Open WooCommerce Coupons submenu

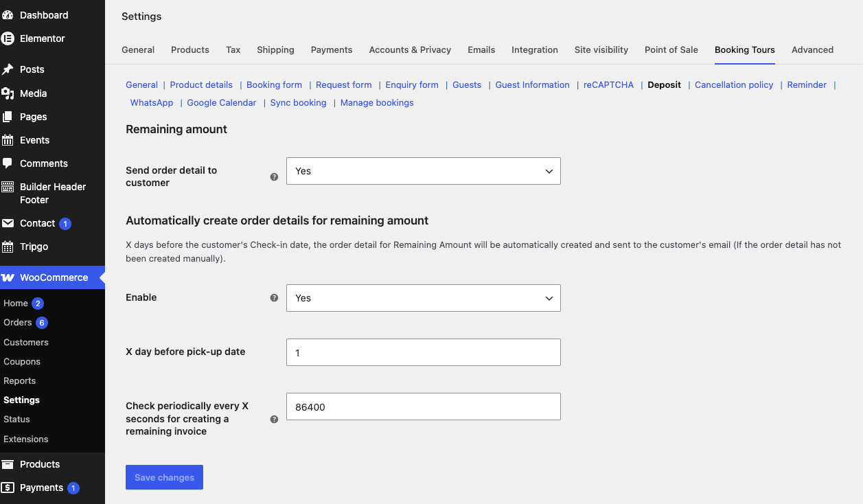[22, 361]
